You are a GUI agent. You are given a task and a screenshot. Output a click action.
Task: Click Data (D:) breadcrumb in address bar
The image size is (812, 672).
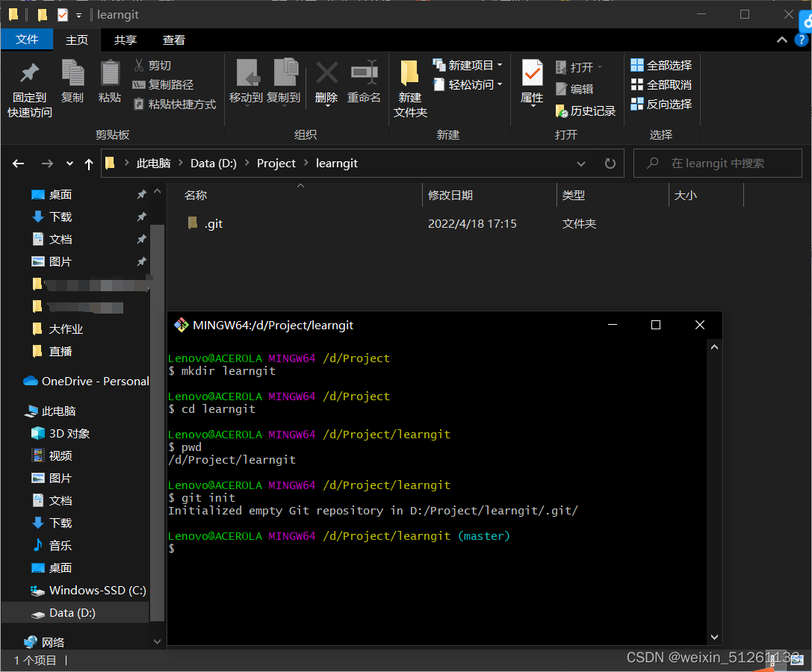click(x=214, y=163)
